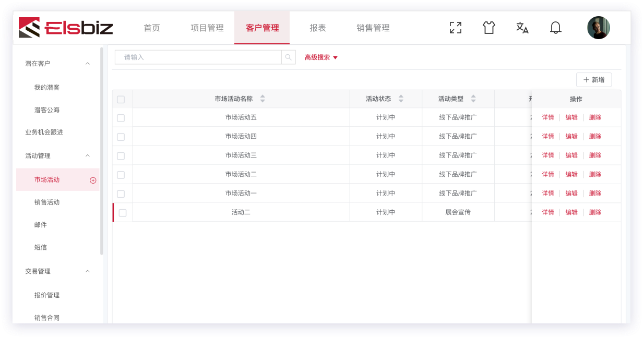Viewport: 644px width, 338px height.
Task: Collapse the 交易管理 section chevron
Action: (x=88, y=271)
